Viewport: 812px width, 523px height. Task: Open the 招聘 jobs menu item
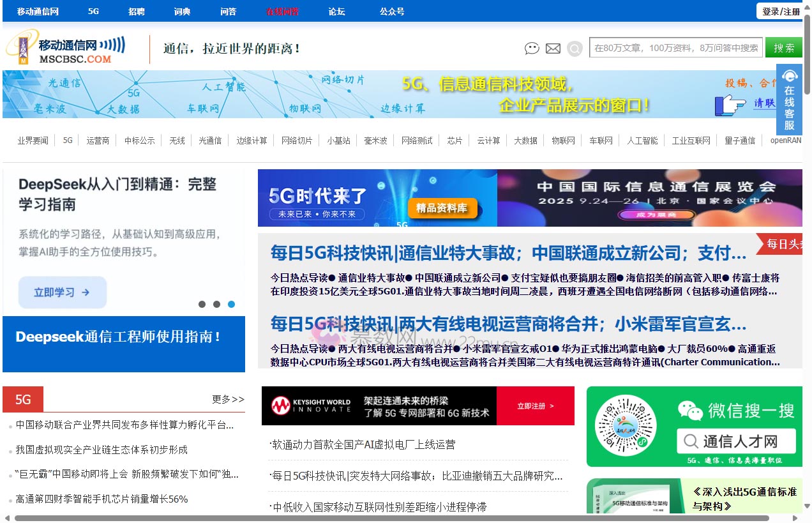[136, 11]
